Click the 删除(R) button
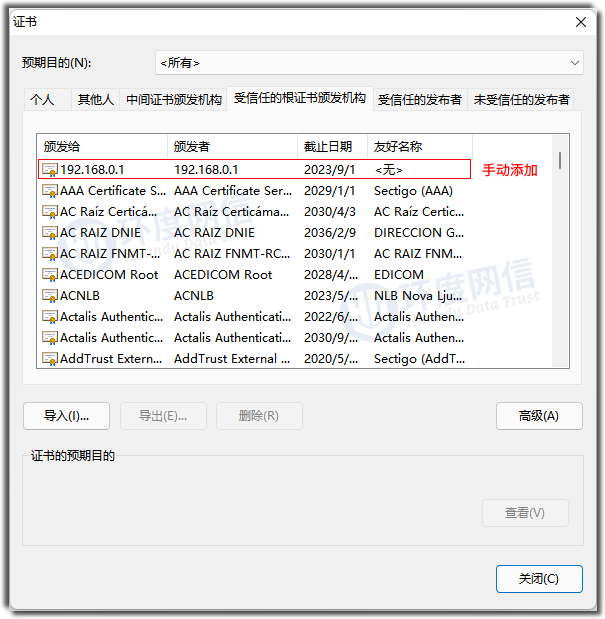Viewport: 605px width, 619px height. point(259,416)
